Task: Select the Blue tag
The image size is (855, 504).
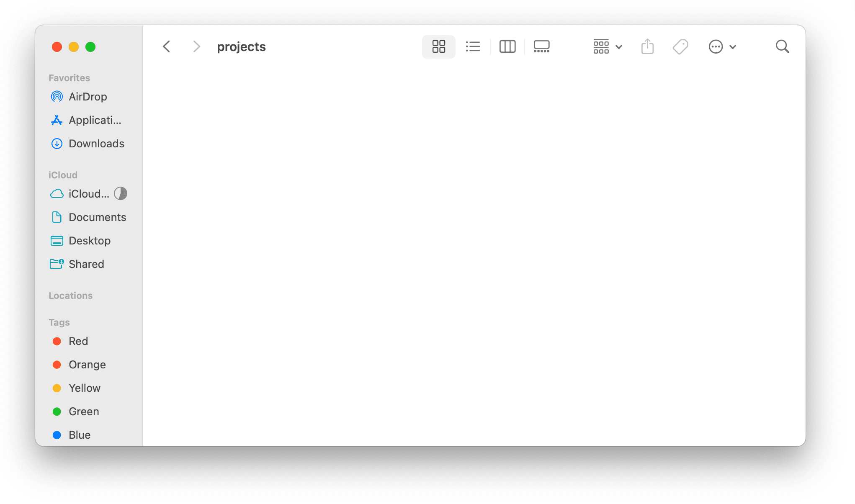Action: [x=79, y=435]
